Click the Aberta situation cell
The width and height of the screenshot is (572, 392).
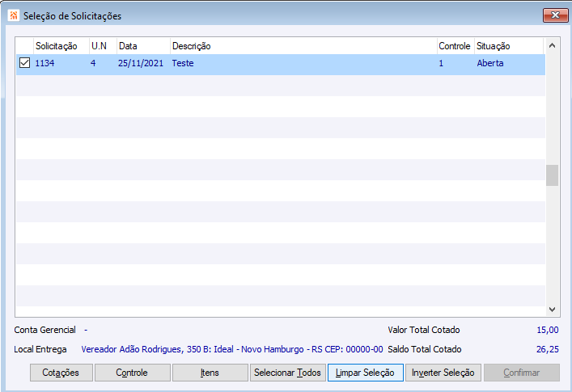click(490, 63)
